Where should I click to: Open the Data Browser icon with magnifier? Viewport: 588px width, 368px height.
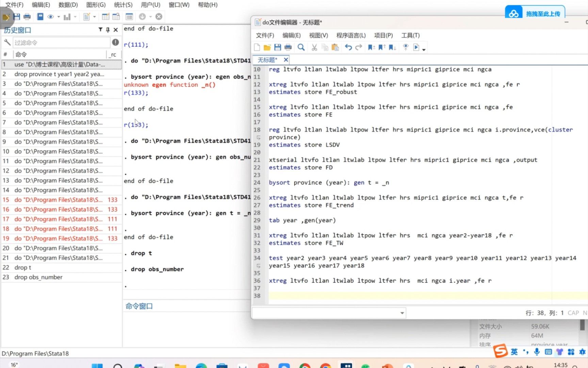tap(116, 16)
